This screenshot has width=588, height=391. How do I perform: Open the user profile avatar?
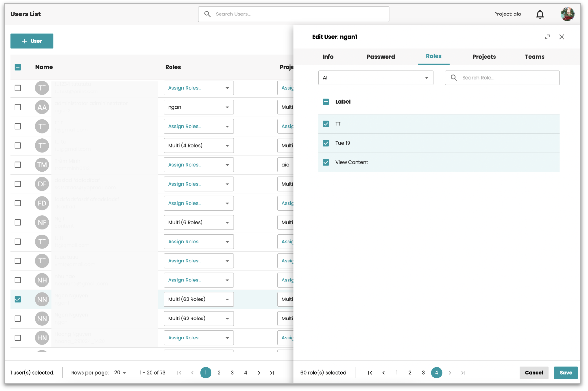tap(567, 14)
